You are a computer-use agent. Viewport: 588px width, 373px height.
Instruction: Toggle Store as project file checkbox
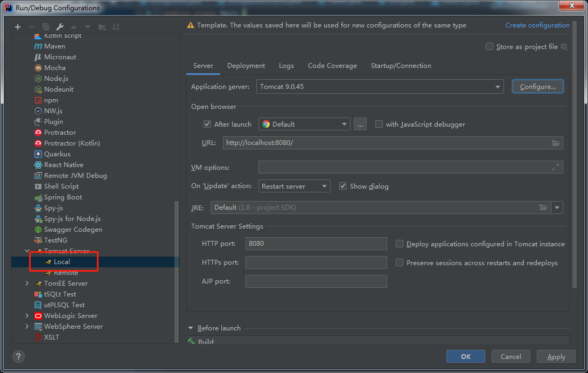point(489,46)
